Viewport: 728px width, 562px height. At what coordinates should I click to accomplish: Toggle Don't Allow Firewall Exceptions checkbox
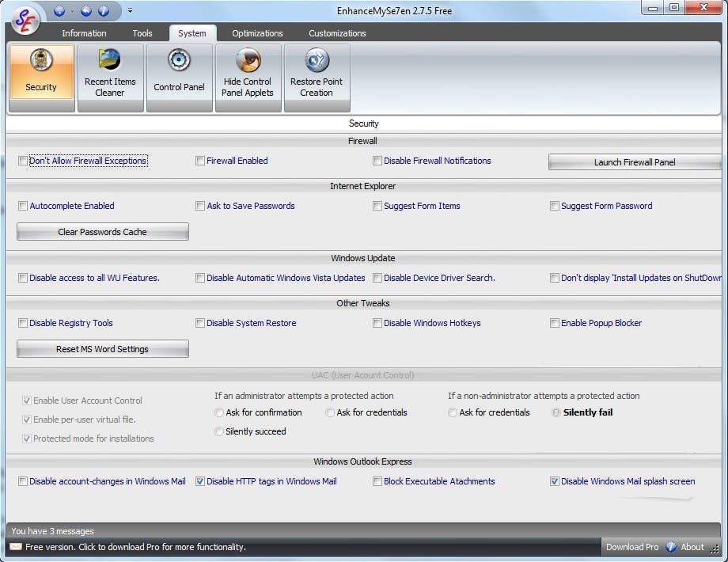tap(22, 161)
